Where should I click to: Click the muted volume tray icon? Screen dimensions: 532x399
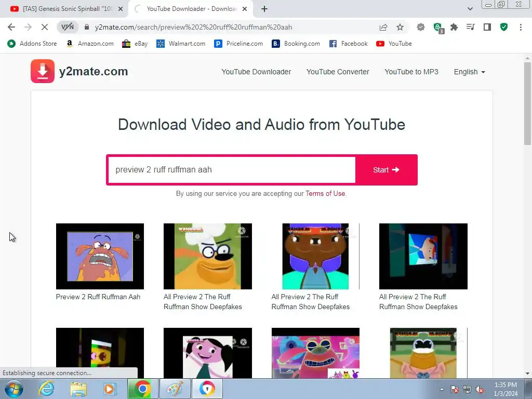(x=480, y=390)
